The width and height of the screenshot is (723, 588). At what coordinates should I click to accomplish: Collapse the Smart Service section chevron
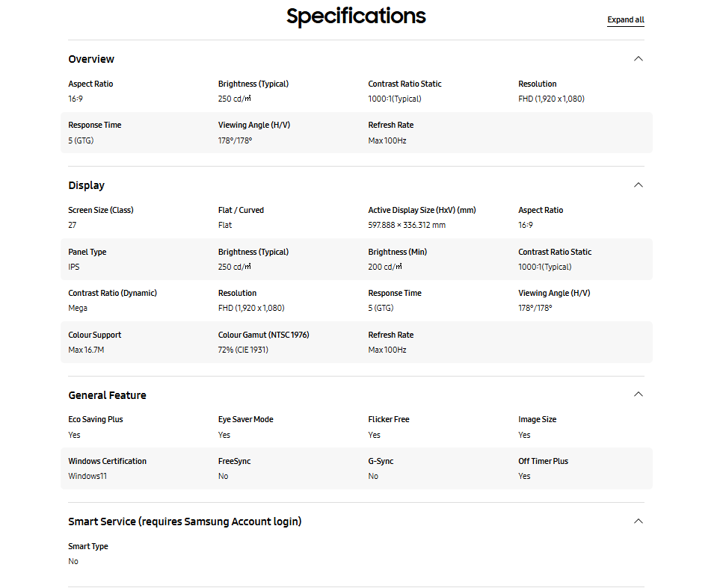tap(638, 522)
